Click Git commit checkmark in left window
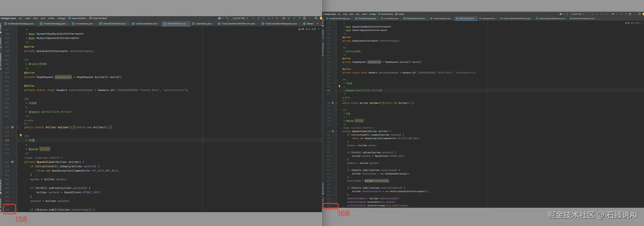Image resolution: width=644 pixels, height=226 pixels. click(x=294, y=18)
